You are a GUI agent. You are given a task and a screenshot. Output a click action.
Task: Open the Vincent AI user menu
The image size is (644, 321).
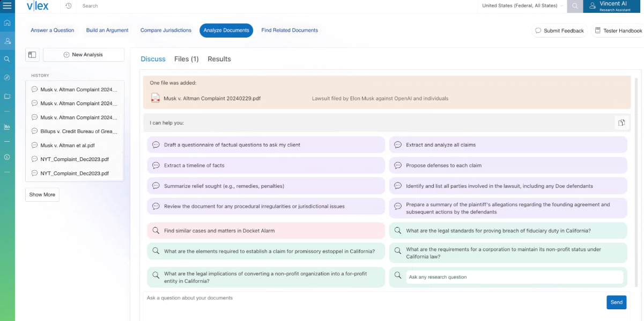[x=613, y=6]
